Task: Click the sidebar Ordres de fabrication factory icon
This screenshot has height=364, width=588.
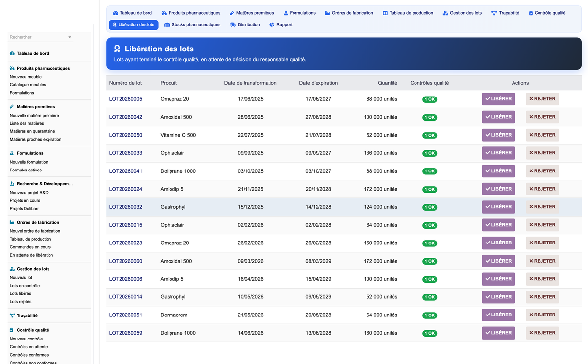Action: (x=12, y=222)
